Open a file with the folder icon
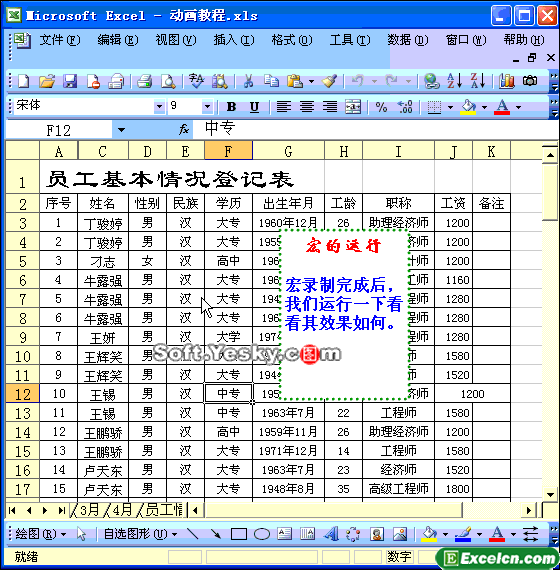The image size is (560, 570). [47, 81]
